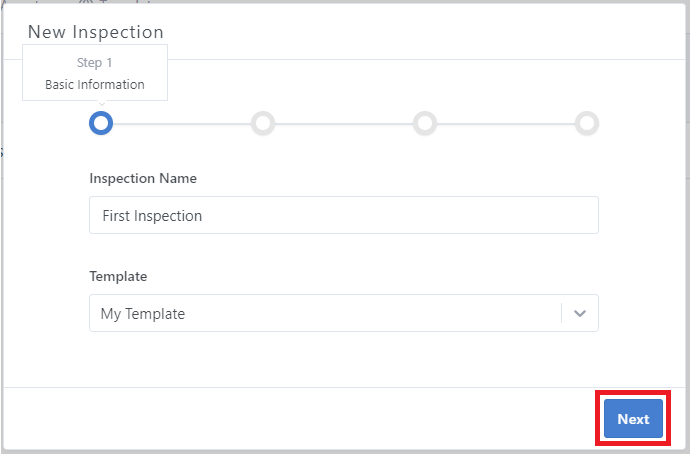Click the 'Template' field label
The width and height of the screenshot is (691, 455).
coord(118,276)
